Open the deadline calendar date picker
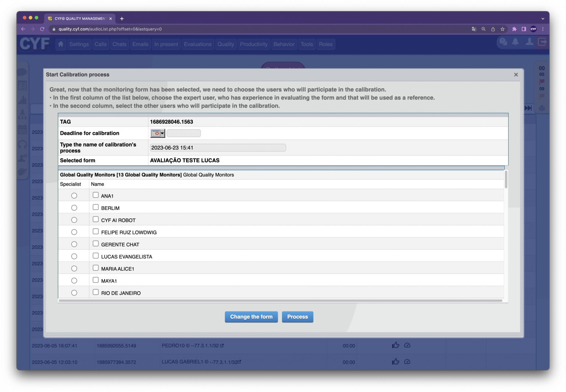This screenshot has width=566, height=392. (x=157, y=133)
